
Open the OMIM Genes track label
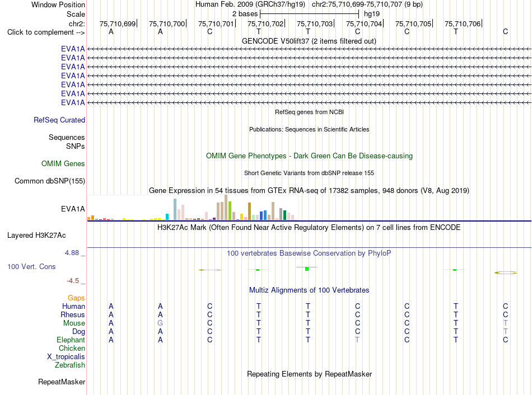point(63,164)
